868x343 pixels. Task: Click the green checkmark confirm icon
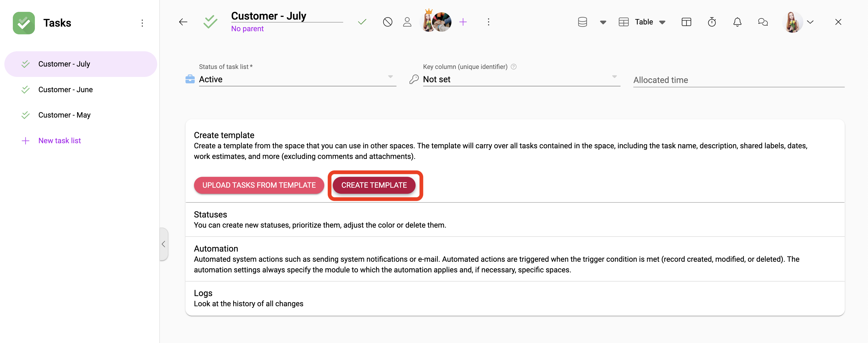(x=362, y=22)
